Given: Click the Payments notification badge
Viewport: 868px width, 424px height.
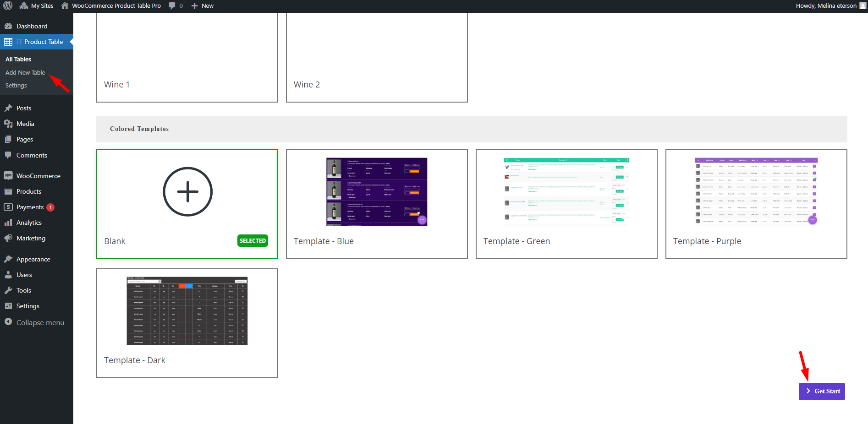Looking at the screenshot, I should click(50, 207).
